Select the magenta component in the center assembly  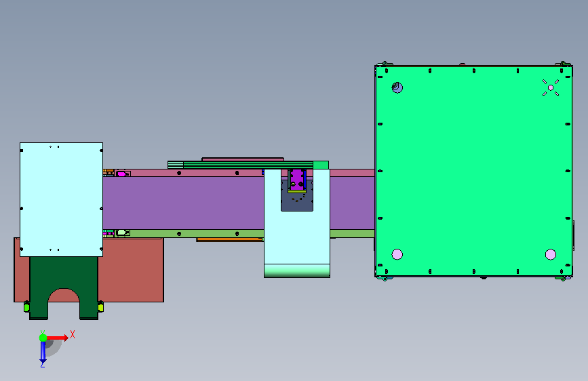[x=297, y=179]
